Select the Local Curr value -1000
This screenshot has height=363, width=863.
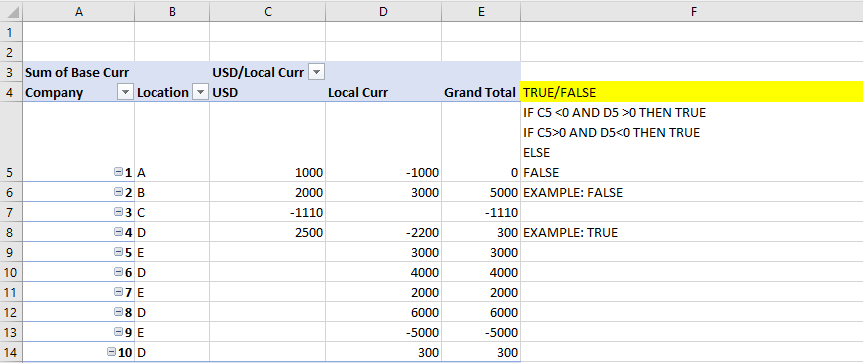coord(384,142)
